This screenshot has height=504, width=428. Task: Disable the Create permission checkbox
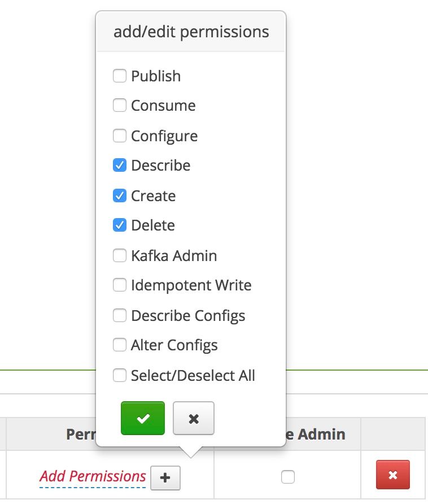[x=120, y=195]
